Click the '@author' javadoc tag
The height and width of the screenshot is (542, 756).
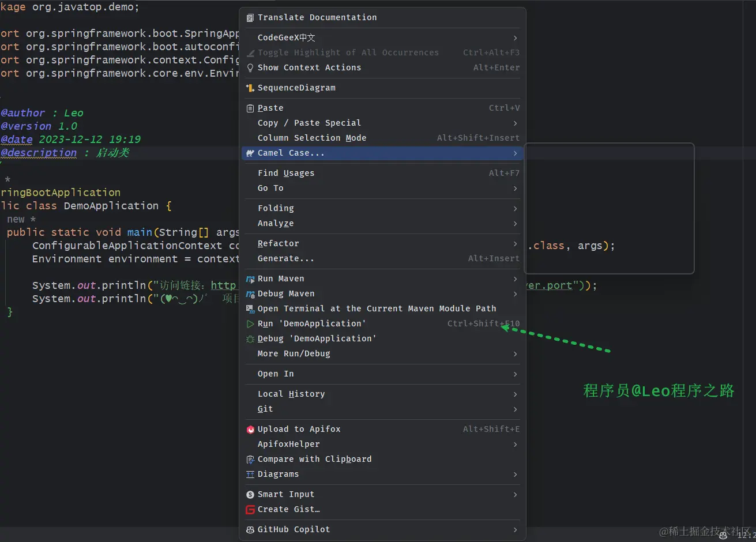23,113
